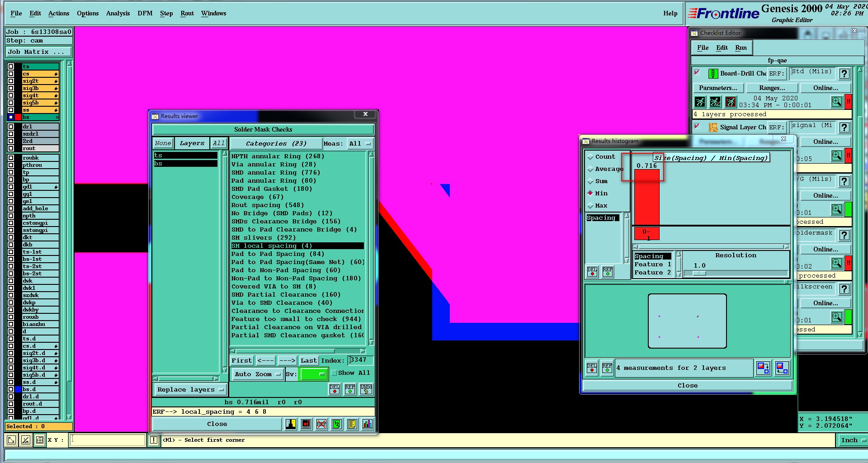The height and width of the screenshot is (463, 868).
Task: Click the red status swatch for Board-Drill
Action: [849, 102]
